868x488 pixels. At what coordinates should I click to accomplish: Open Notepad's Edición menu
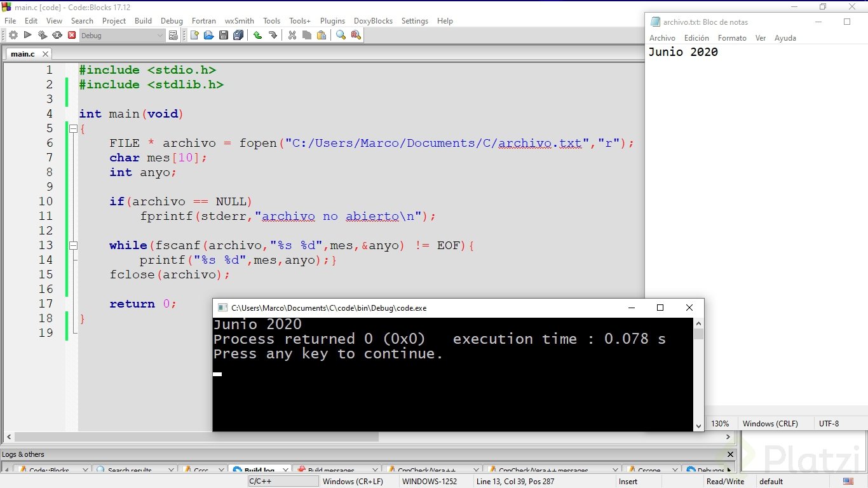tap(696, 38)
